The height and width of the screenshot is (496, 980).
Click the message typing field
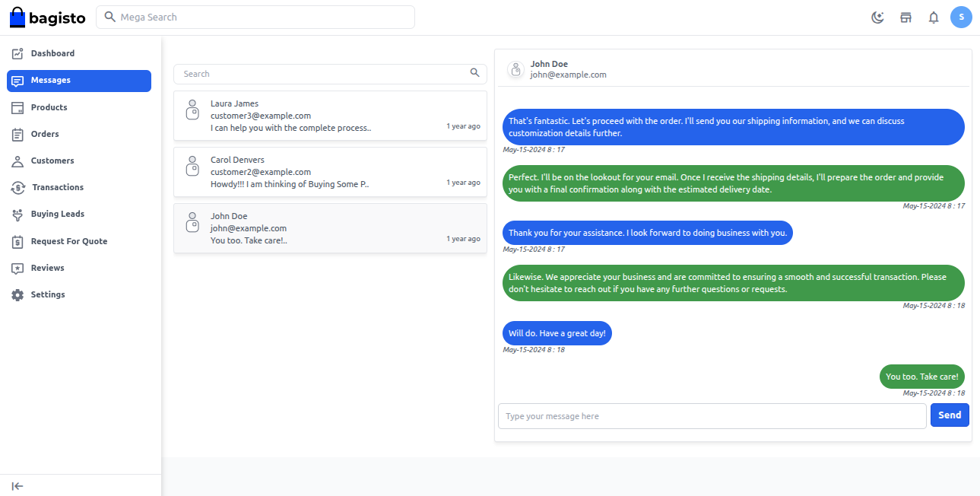(712, 415)
